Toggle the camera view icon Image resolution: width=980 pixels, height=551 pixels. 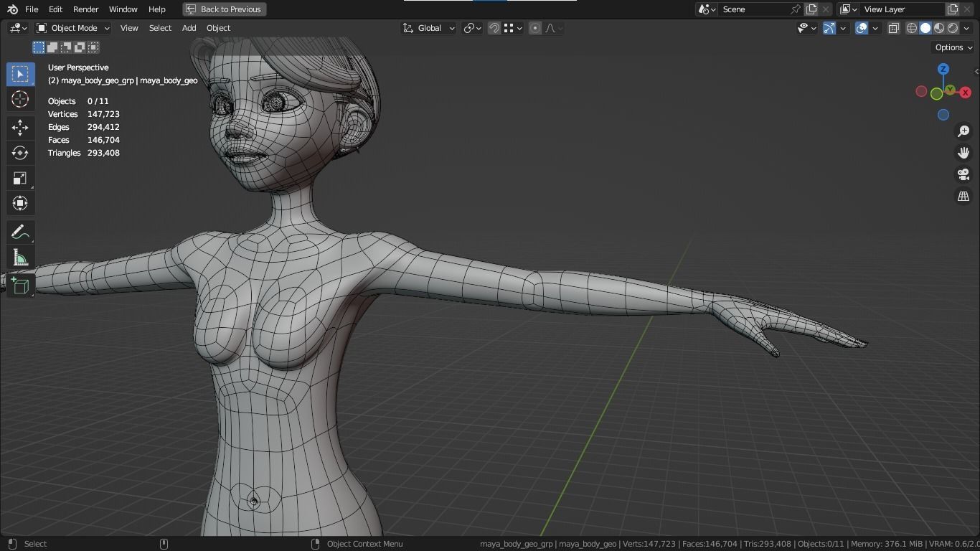[963, 174]
